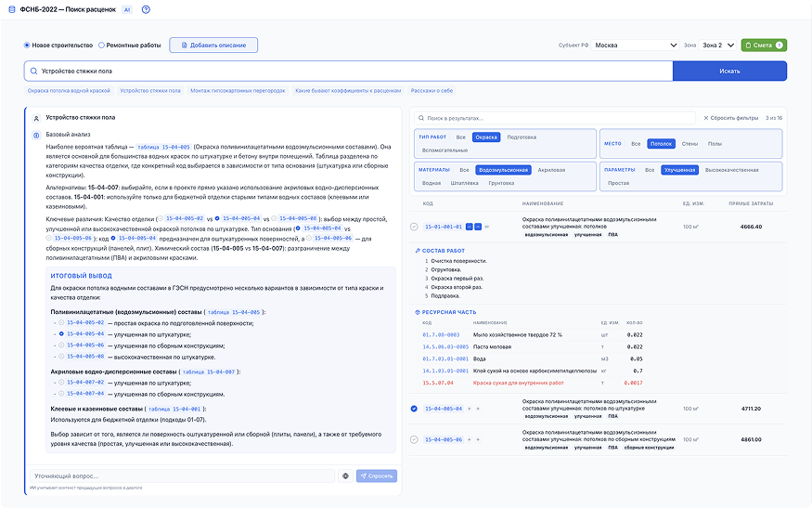Click the second plus icon in row 15-04-005-04

[478, 409]
